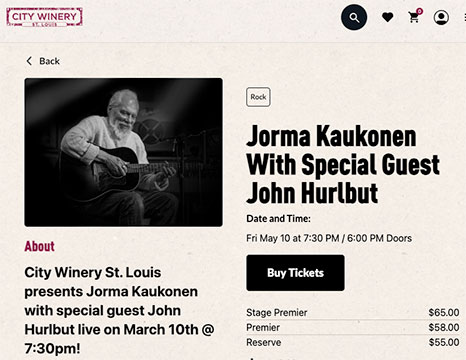466x360 pixels.
Task: Select the Rock genre tag
Action: [x=258, y=97]
